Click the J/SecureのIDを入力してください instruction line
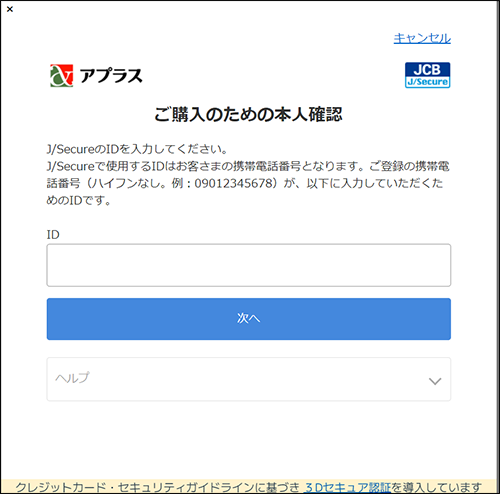 (137, 149)
